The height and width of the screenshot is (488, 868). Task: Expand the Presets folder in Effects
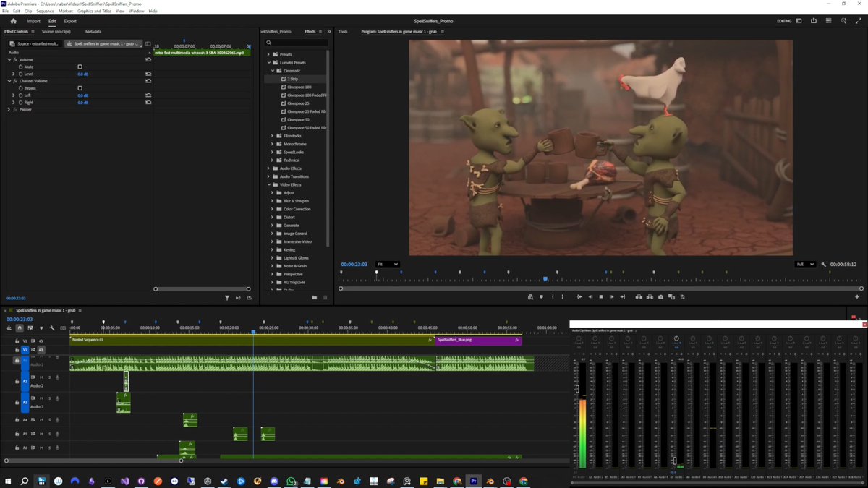pos(268,54)
